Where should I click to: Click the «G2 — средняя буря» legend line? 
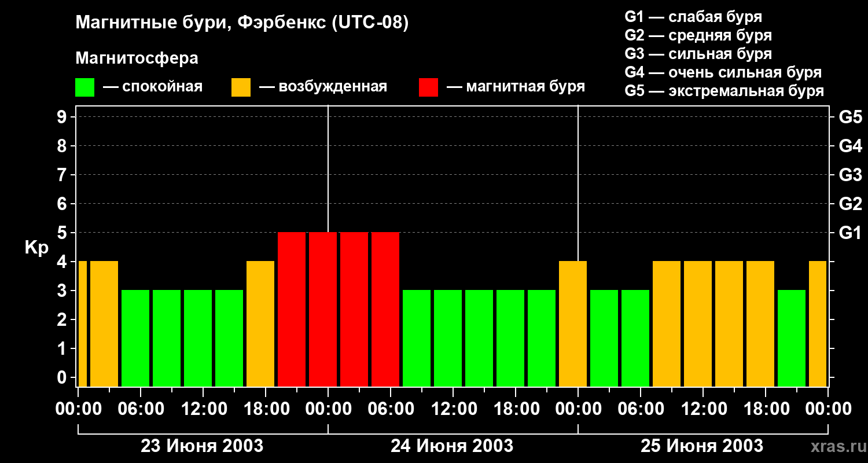click(698, 35)
